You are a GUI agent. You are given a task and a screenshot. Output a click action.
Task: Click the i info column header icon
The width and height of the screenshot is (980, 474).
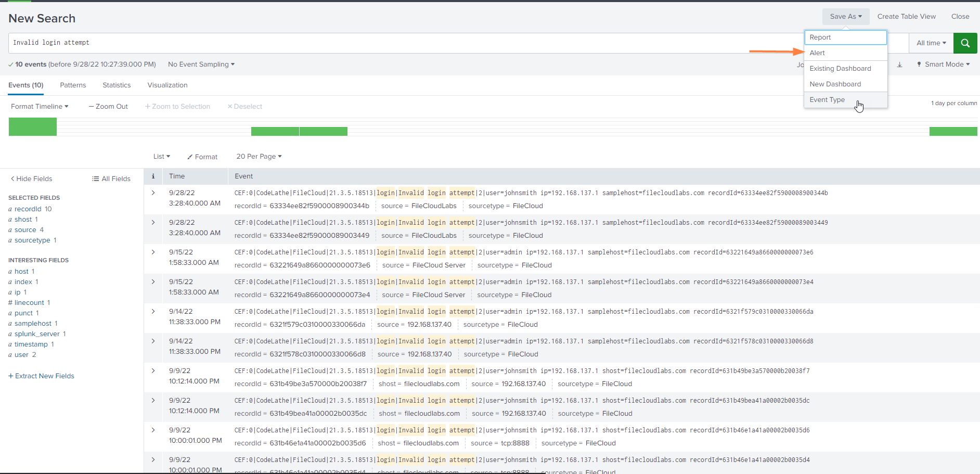tap(152, 176)
